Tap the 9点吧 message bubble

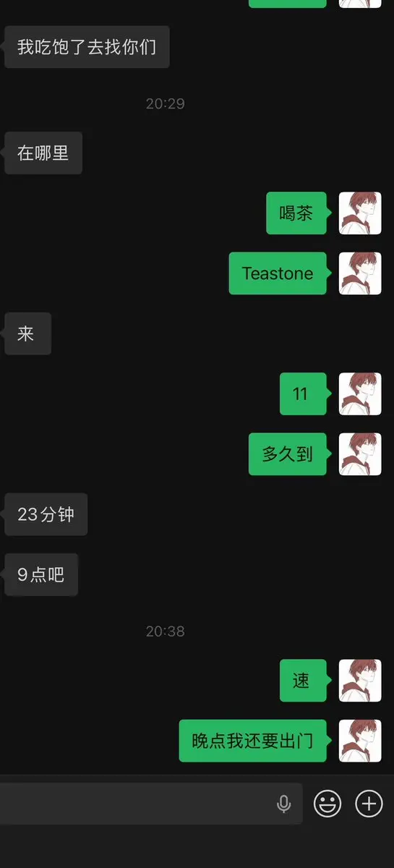click(x=41, y=575)
